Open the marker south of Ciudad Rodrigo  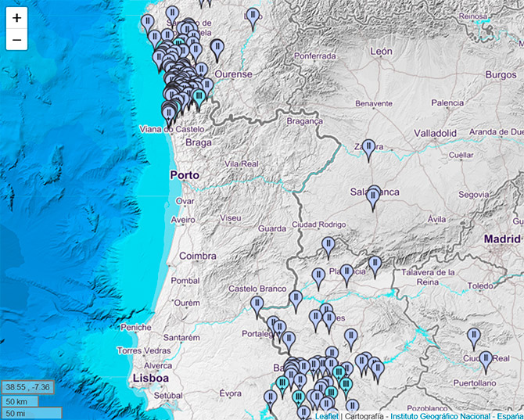(328, 246)
